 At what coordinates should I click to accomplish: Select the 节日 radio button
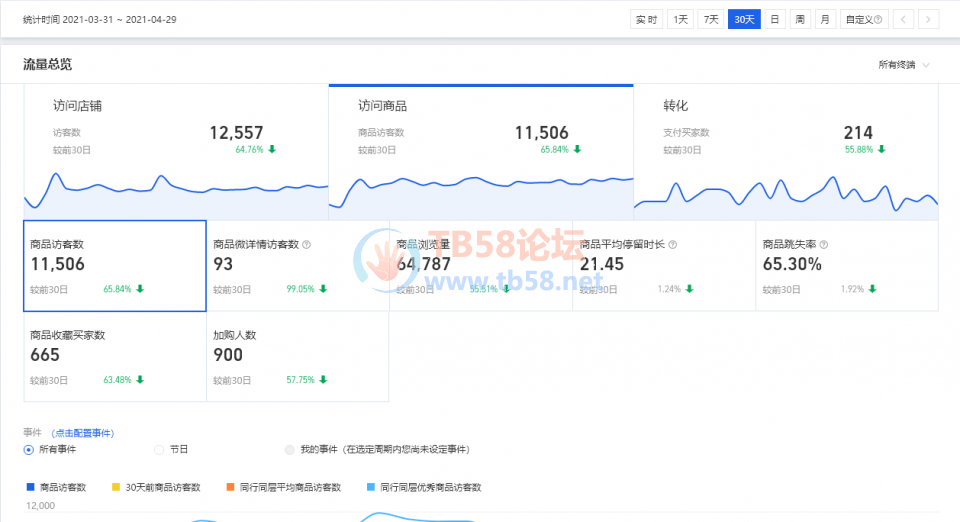pos(159,450)
